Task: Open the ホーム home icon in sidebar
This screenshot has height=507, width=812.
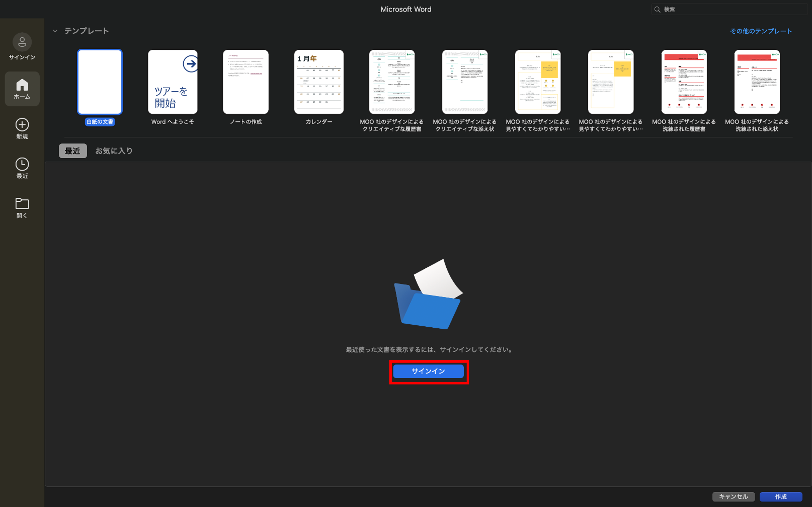Action: coord(22,85)
